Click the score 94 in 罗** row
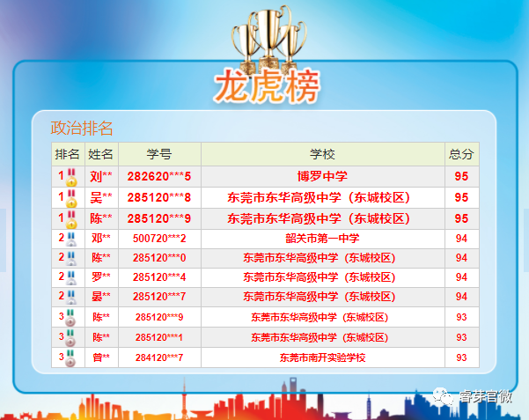The image size is (529, 420). click(x=461, y=277)
